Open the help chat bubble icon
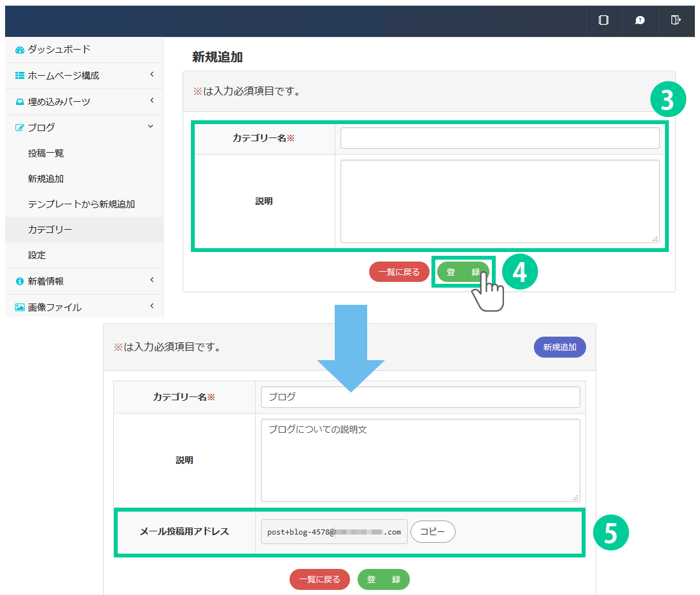Screen dimensions: 700x595 click(x=640, y=20)
